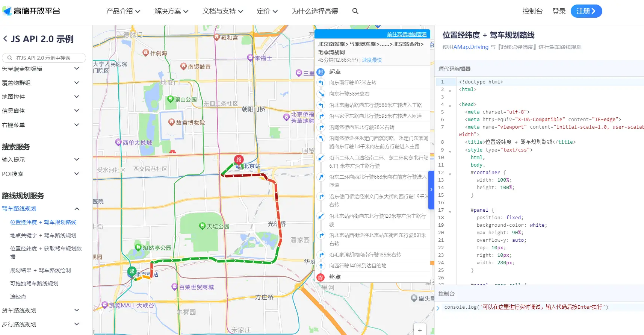Image resolution: width=644 pixels, height=335 pixels.
Task: Click the 注册 button
Action: (586, 11)
